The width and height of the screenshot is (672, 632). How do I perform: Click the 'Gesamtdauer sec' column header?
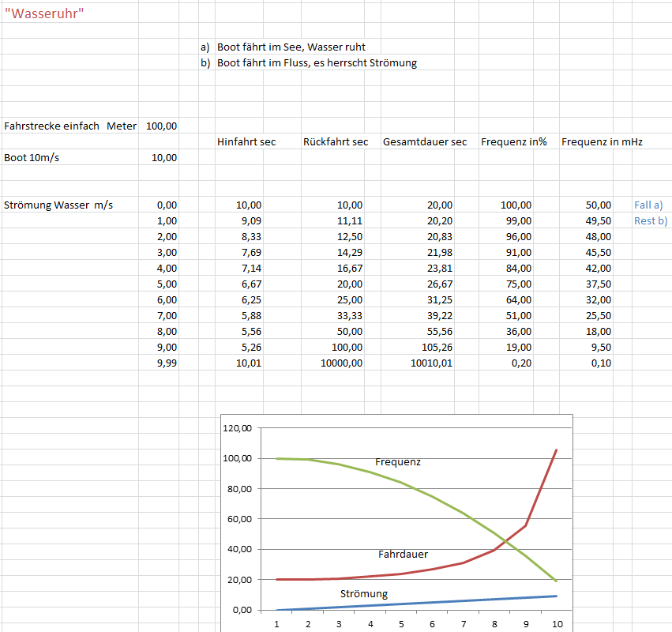[425, 142]
